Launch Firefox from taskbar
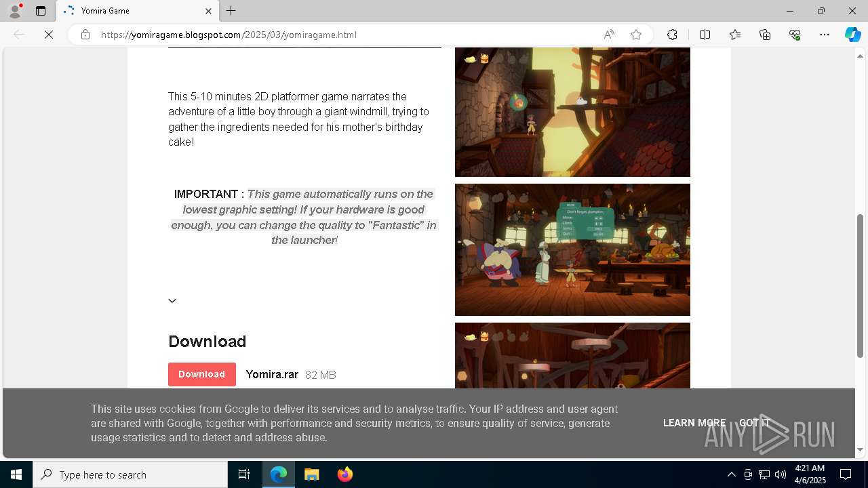868x488 pixels. pyautogui.click(x=345, y=474)
